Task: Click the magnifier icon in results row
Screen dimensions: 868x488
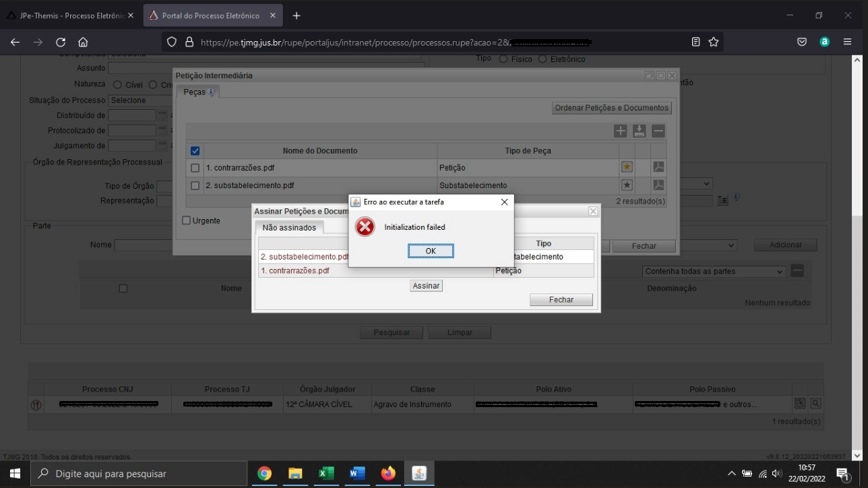Action: (x=815, y=404)
